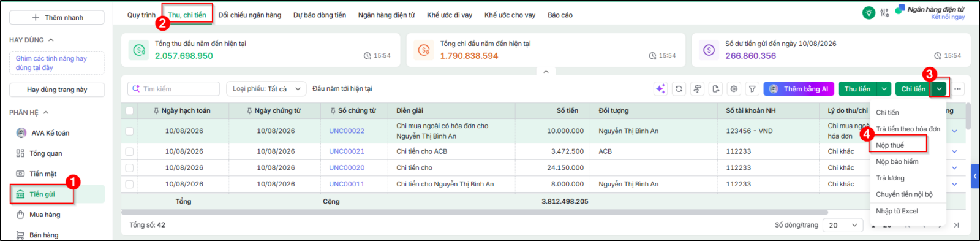This screenshot has width=980, height=241.
Task: Switch to the Thu, chi tiền tab
Action: 187,15
